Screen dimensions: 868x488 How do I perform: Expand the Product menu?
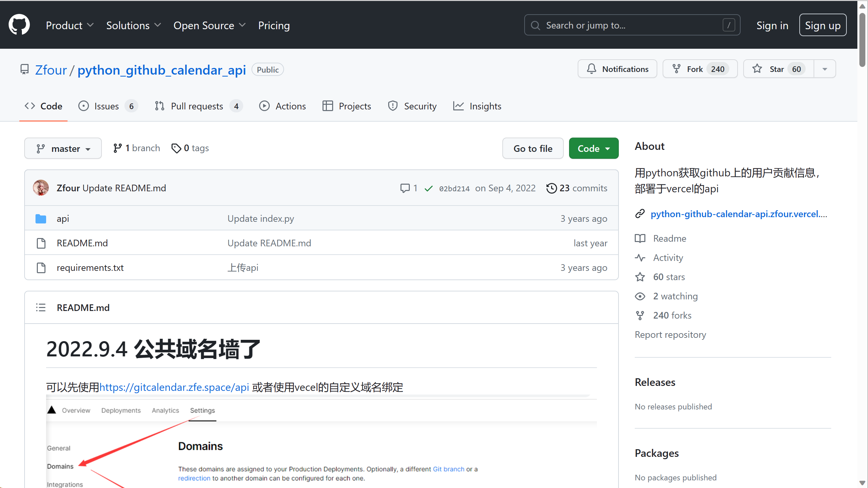69,25
